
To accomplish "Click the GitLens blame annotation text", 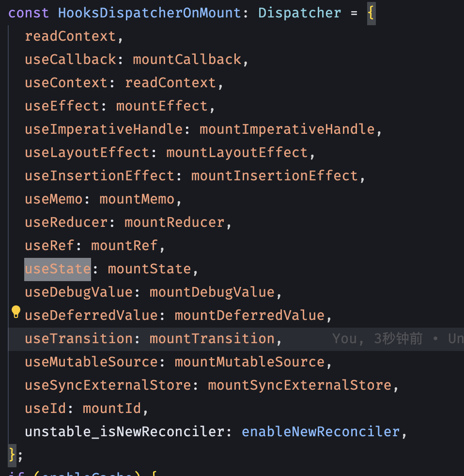I will pyautogui.click(x=397, y=339).
